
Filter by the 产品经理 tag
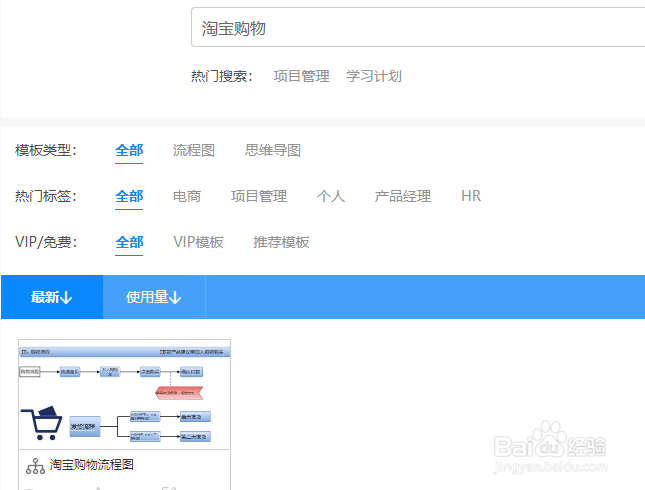point(403,196)
